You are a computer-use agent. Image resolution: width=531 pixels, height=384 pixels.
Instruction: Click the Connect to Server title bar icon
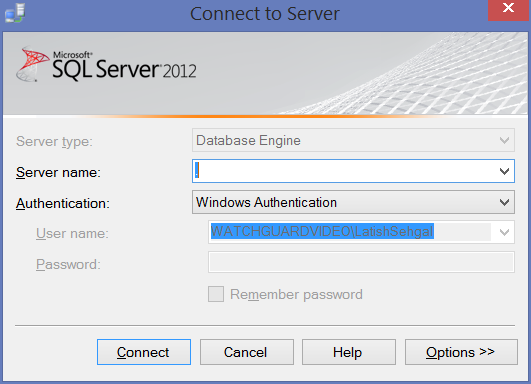pos(15,14)
